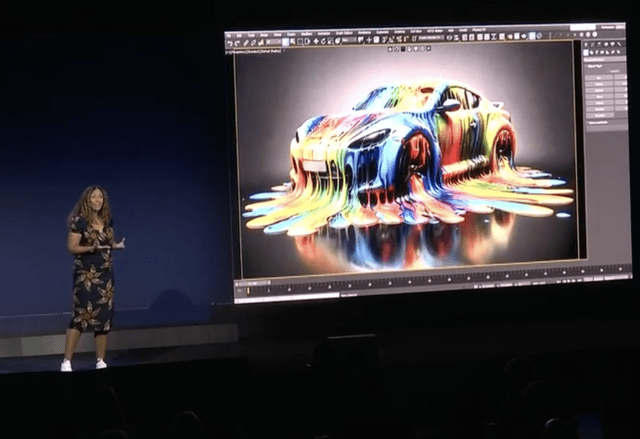This screenshot has height=439, width=640.
Task: Open the Select by Name tool
Action: point(292,41)
